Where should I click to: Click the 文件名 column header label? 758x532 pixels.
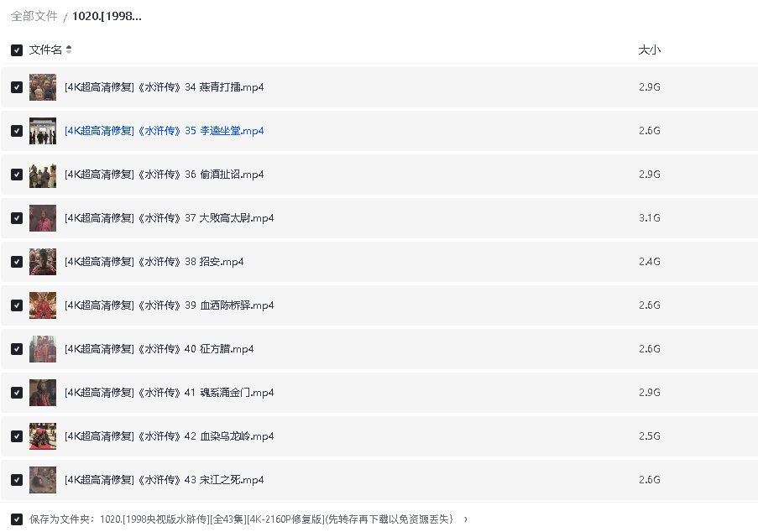(x=45, y=50)
